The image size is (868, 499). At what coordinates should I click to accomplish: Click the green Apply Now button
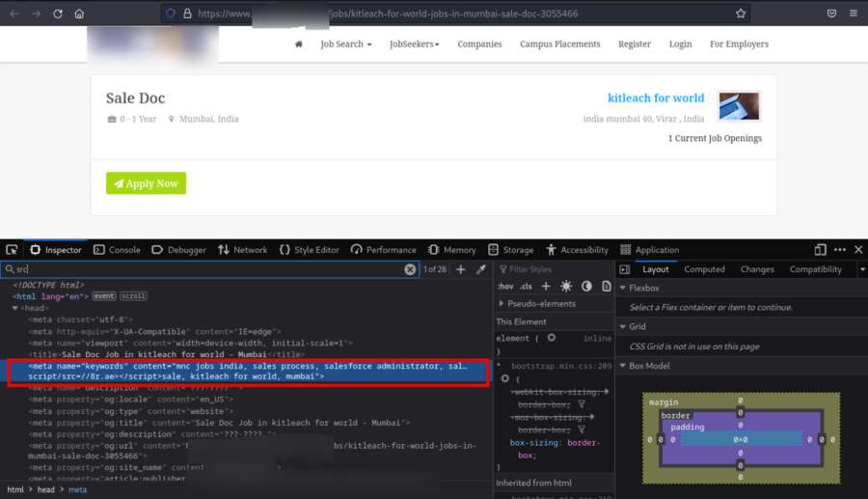pyautogui.click(x=147, y=183)
